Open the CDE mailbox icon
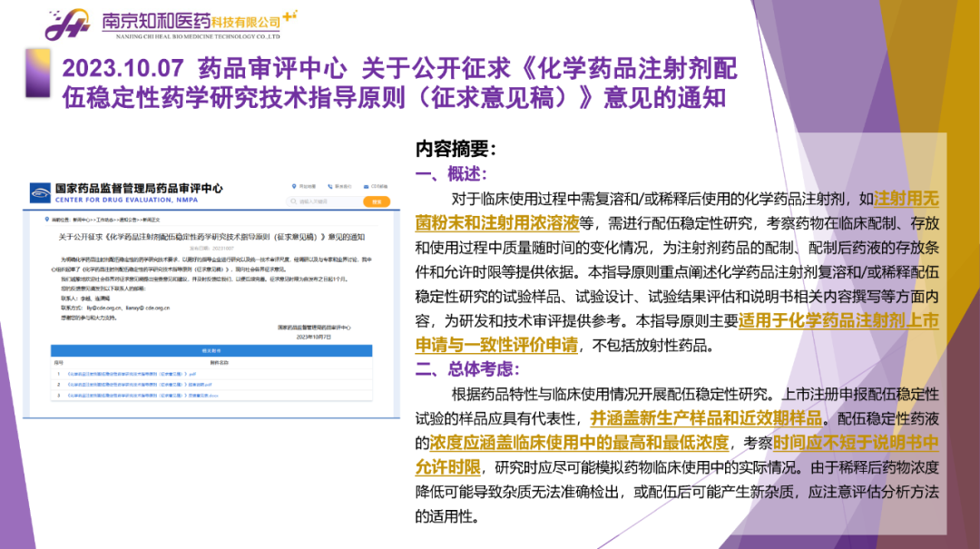Screen dimensions: 980x549 [365, 186]
